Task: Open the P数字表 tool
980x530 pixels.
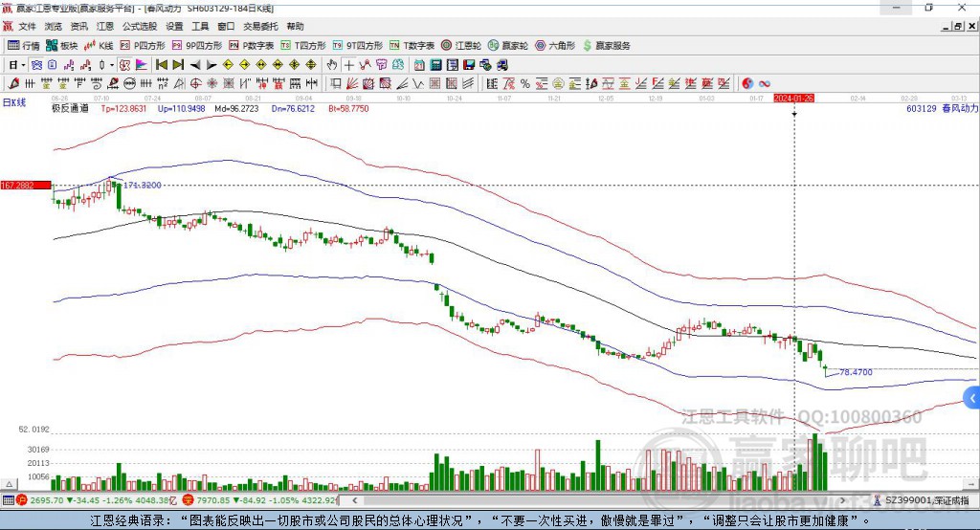Action: tap(252, 46)
